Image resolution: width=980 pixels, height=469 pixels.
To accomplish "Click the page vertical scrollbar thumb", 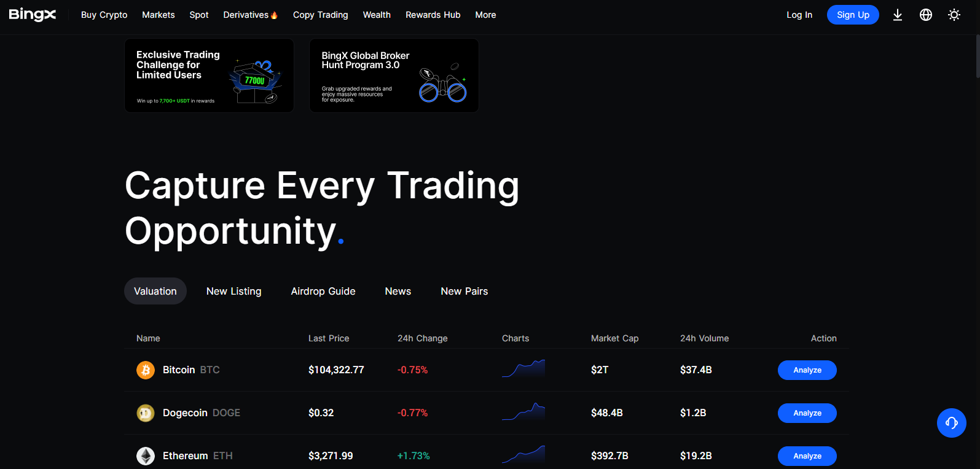I will (978, 56).
